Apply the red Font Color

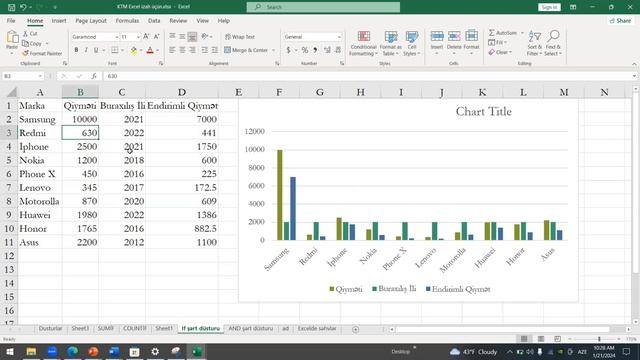(150, 50)
